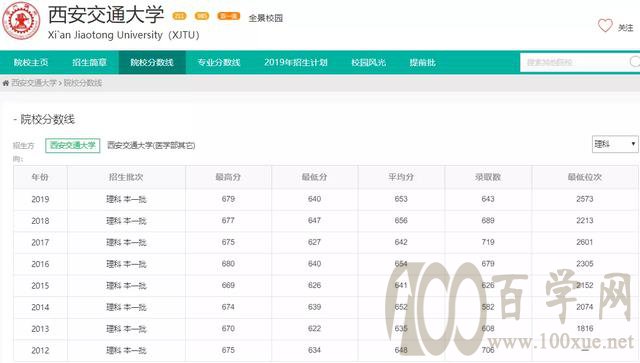This screenshot has width=640, height=363.
Task: Open the 提前批 tab
Action: point(422,62)
